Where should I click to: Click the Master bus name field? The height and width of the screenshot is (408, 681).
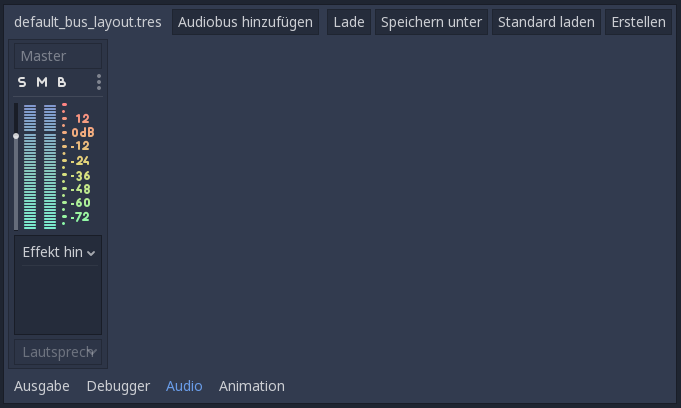58,56
